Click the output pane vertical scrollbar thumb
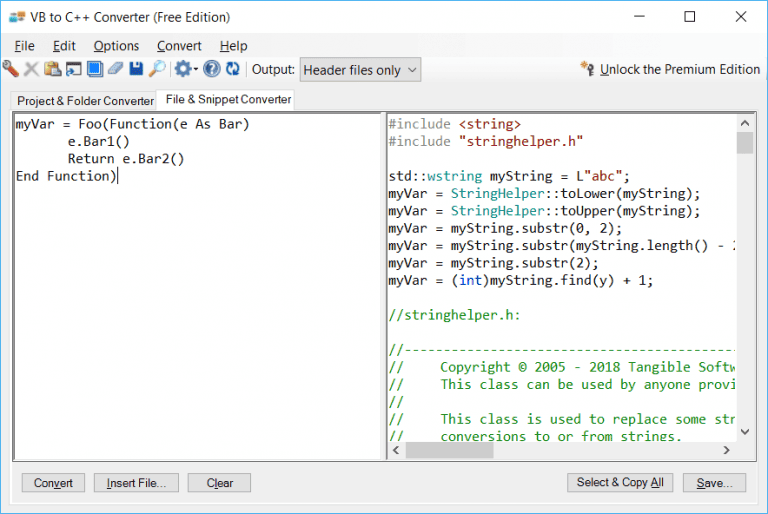 click(x=745, y=143)
